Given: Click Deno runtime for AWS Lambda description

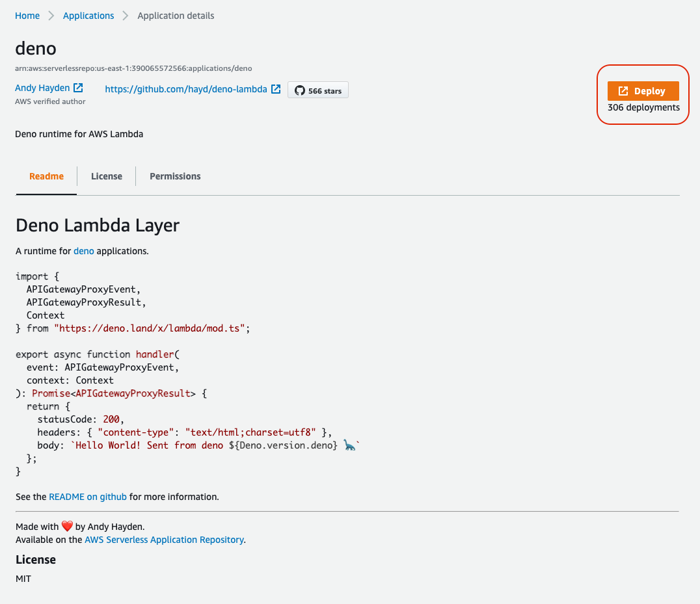Looking at the screenshot, I should (x=79, y=135).
